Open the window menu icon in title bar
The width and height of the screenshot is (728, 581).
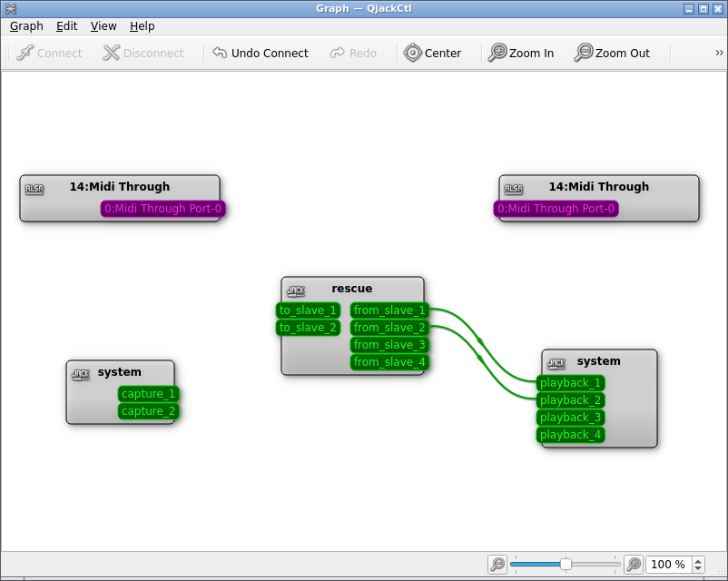tap(11, 8)
